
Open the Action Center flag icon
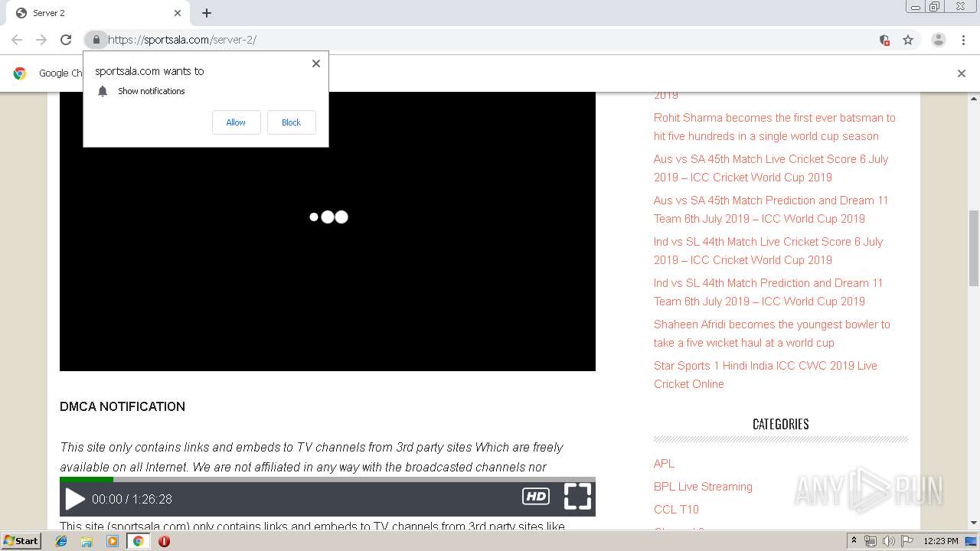906,541
